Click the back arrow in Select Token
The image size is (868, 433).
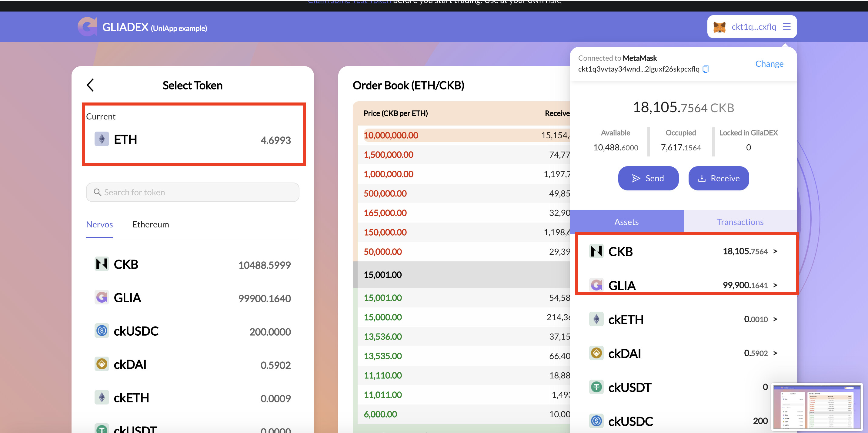click(x=90, y=85)
